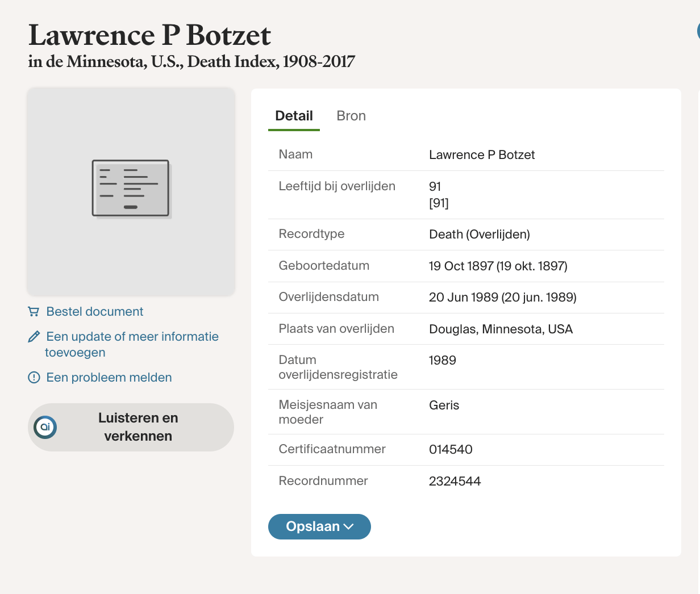Expand the Opslaan dropdown chevron
The image size is (700, 594).
pos(349,527)
